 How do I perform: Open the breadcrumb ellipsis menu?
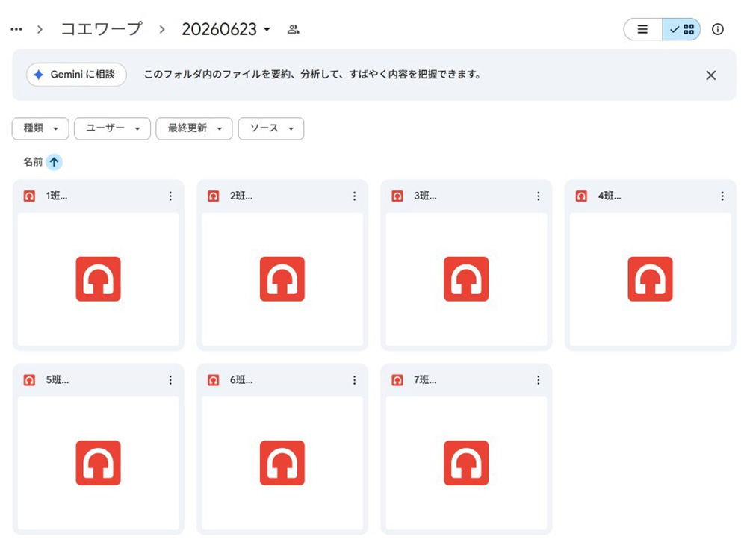pos(16,30)
